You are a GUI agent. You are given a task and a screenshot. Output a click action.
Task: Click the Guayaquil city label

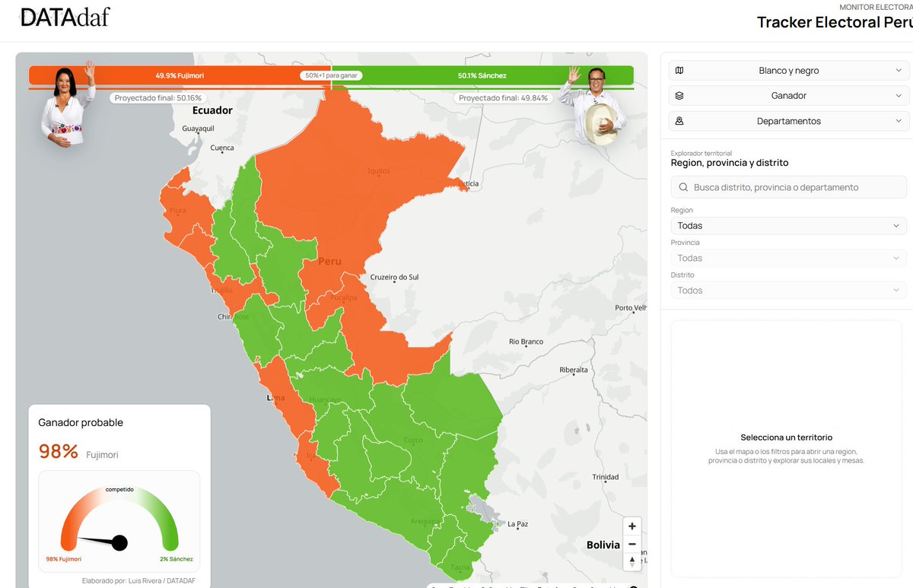click(198, 129)
